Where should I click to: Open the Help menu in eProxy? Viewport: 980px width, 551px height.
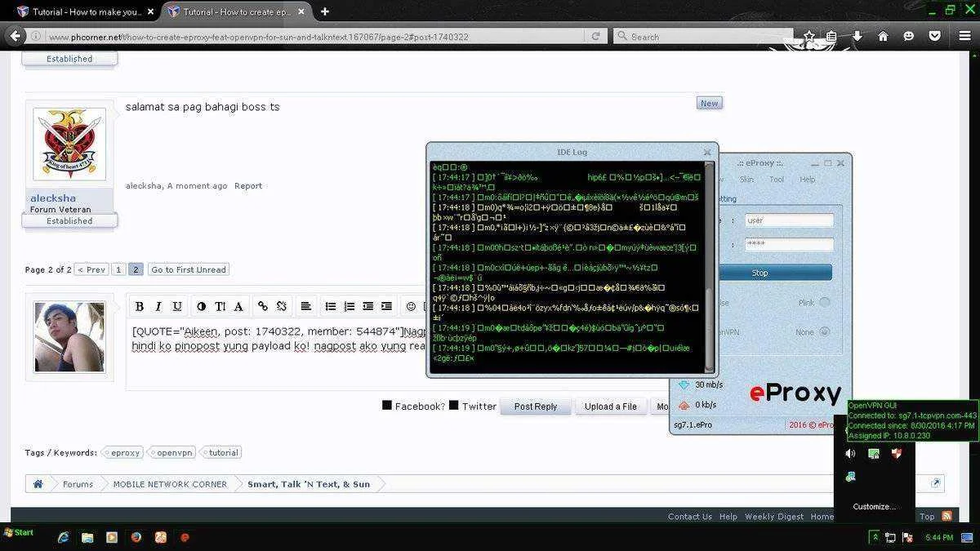tap(807, 180)
